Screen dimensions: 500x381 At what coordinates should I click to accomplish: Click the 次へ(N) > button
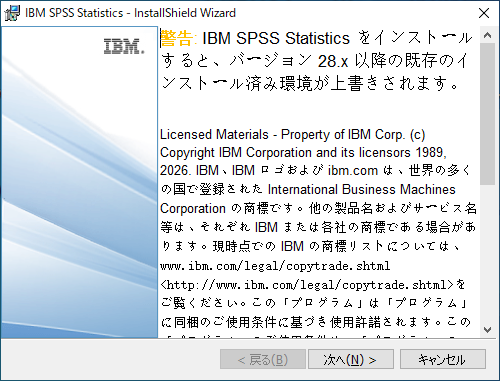[351, 359]
